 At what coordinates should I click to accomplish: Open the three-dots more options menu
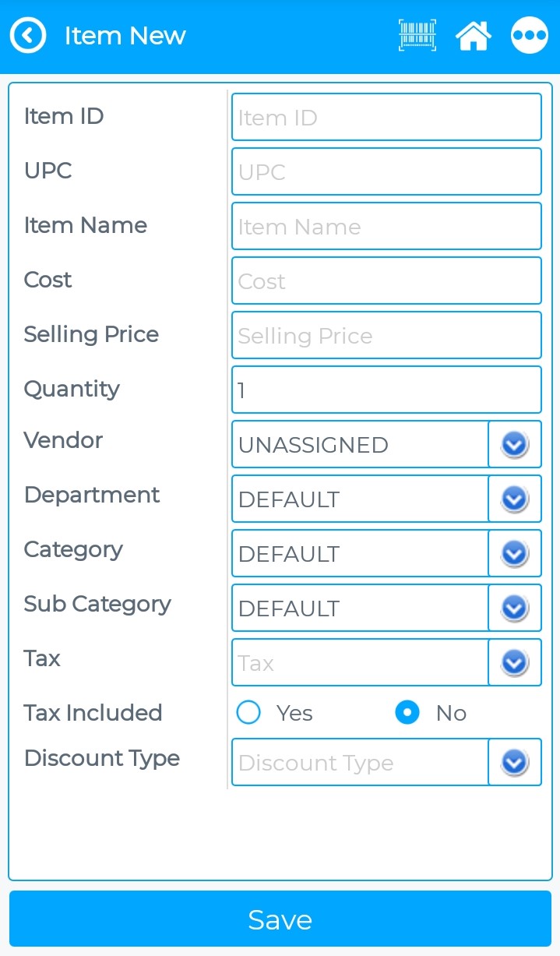(530, 36)
